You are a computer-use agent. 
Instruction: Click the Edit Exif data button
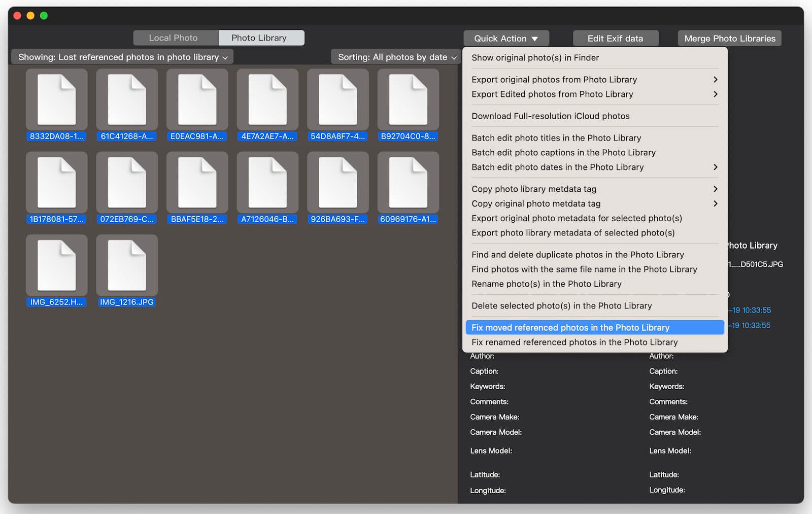(x=616, y=39)
